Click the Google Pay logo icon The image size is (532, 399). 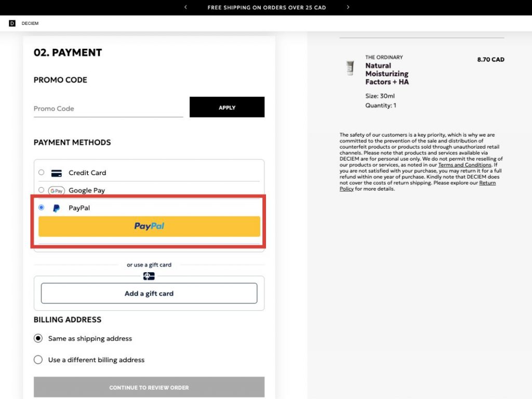tap(56, 191)
